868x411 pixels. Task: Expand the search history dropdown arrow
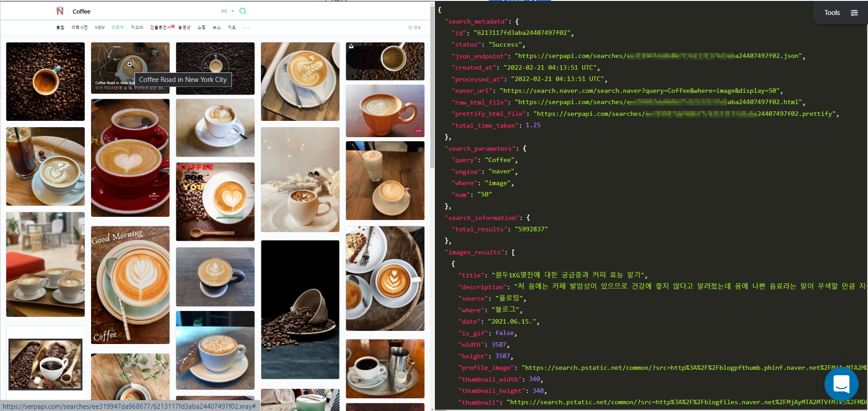pos(232,11)
